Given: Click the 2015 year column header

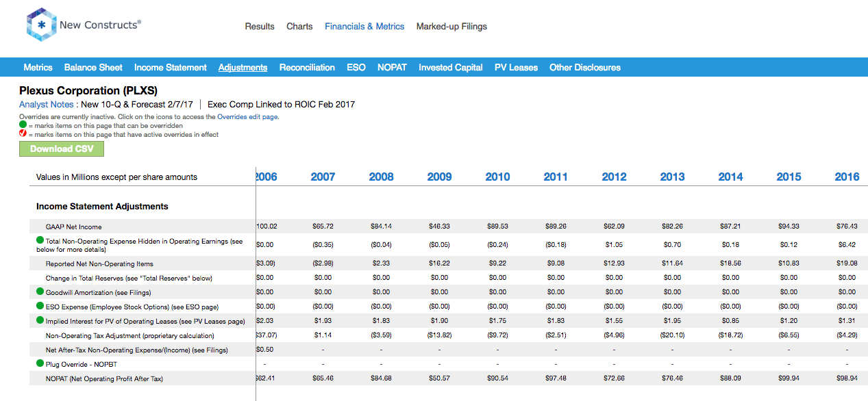Looking at the screenshot, I should coord(789,177).
